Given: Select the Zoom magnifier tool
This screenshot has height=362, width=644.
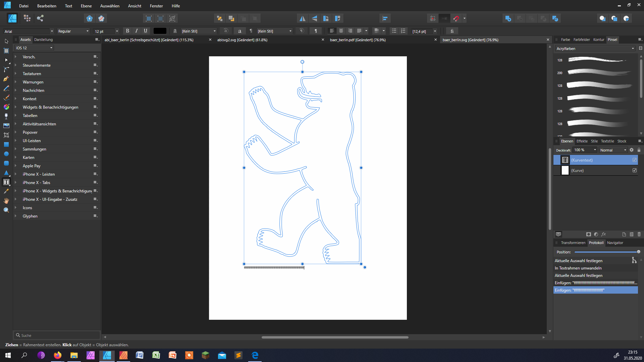Looking at the screenshot, I should coord(6,210).
